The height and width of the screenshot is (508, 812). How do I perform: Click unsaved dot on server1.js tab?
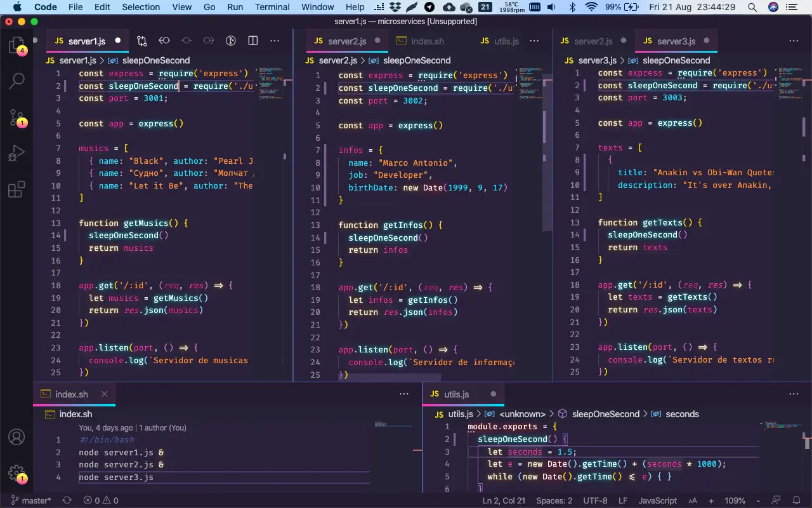(x=117, y=41)
